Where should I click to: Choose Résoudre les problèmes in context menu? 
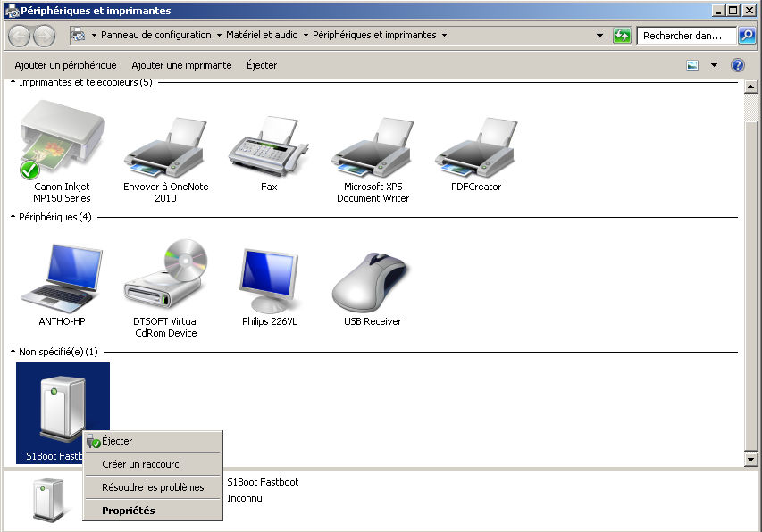pos(153,487)
